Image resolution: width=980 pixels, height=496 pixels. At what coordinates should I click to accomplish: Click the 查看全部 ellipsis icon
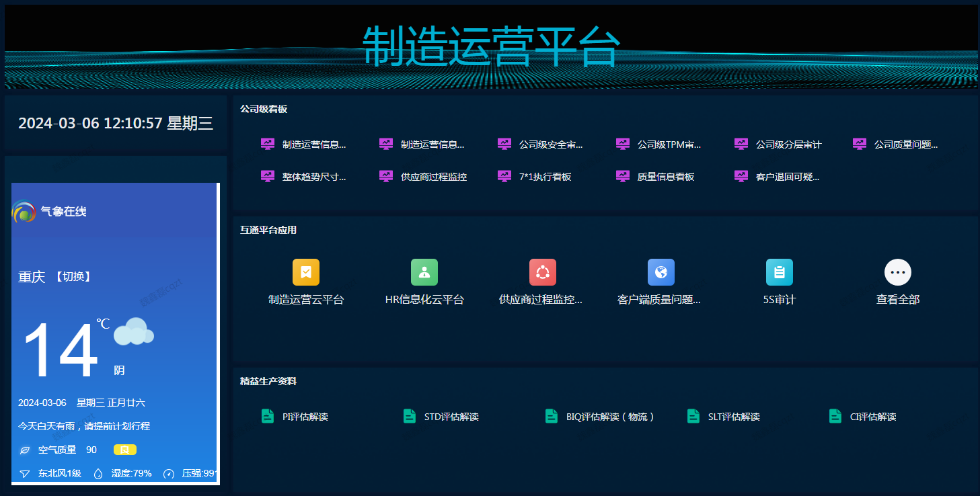[x=897, y=272]
